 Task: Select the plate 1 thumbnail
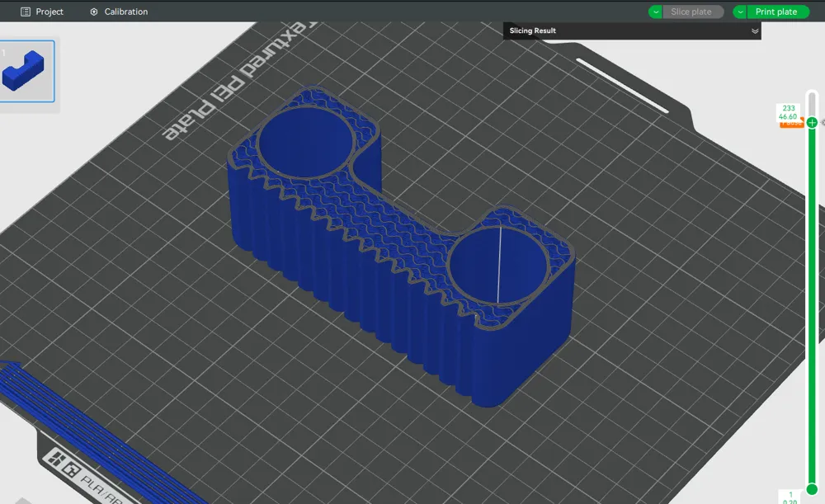click(27, 71)
